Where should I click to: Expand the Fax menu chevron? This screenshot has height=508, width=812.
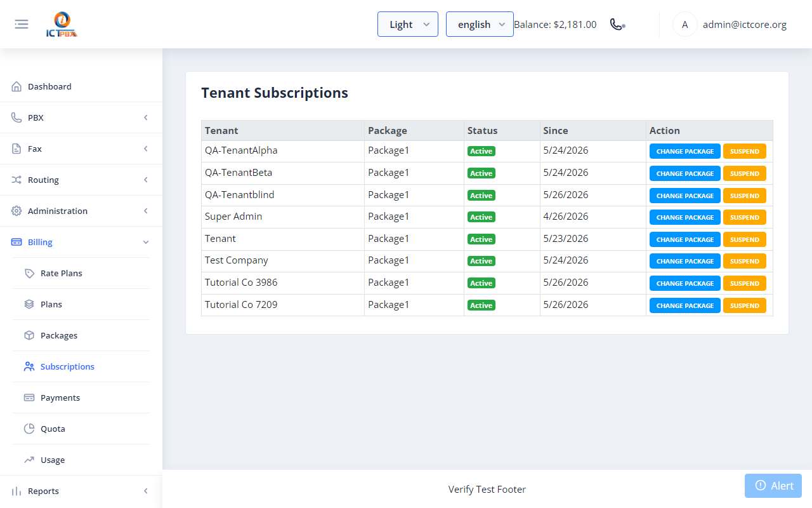click(x=146, y=149)
